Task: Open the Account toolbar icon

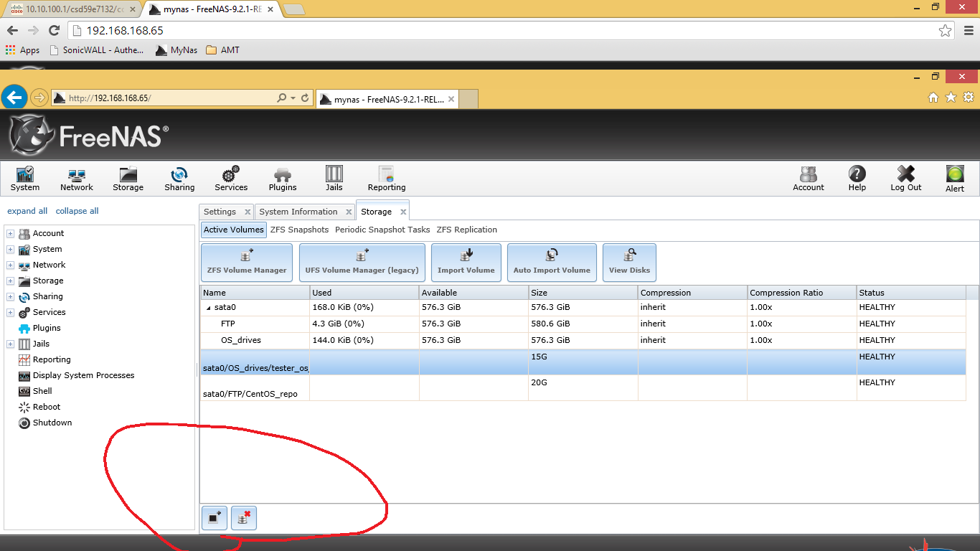Action: (809, 179)
